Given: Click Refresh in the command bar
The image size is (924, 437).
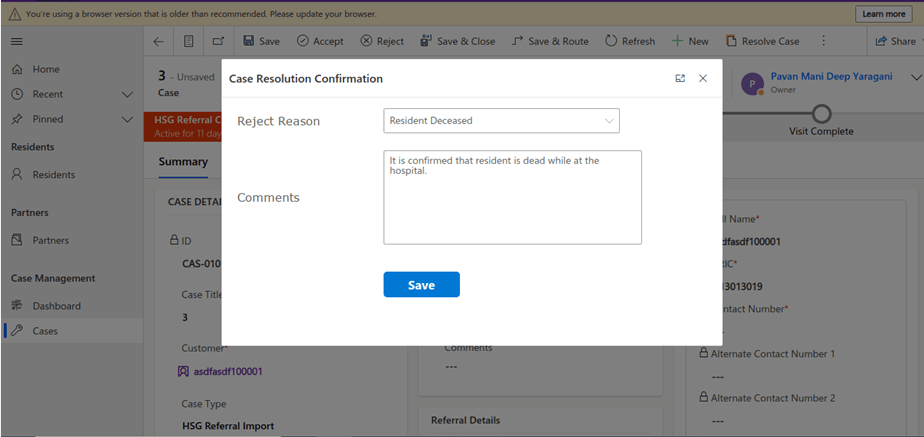Looking at the screenshot, I should click(630, 41).
